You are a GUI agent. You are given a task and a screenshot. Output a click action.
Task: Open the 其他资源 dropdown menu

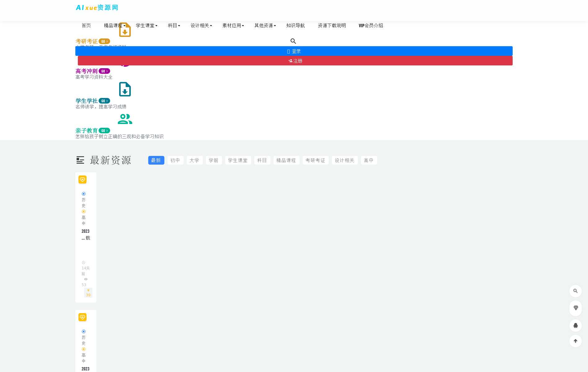coord(265,26)
